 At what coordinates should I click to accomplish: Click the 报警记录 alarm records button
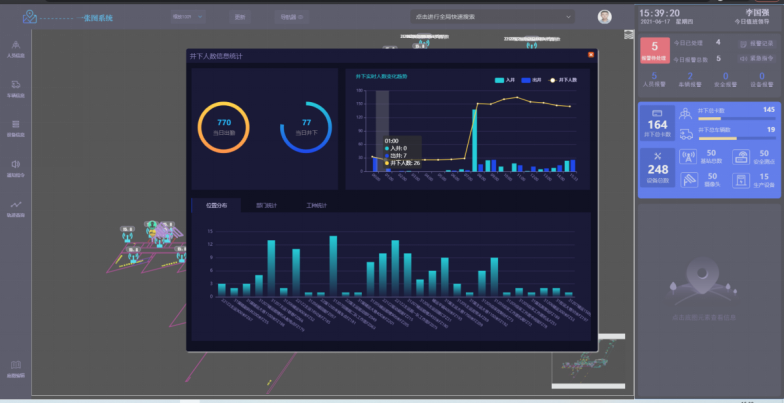pyautogui.click(x=756, y=44)
